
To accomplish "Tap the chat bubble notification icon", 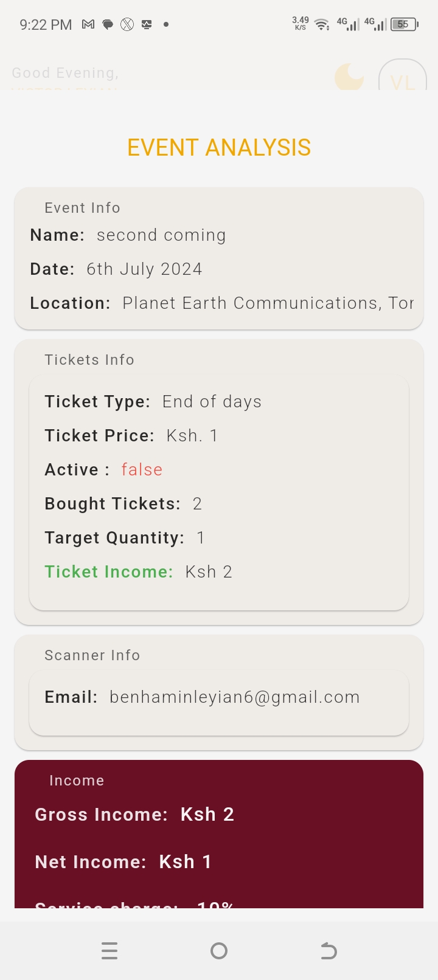I will pos(108,25).
